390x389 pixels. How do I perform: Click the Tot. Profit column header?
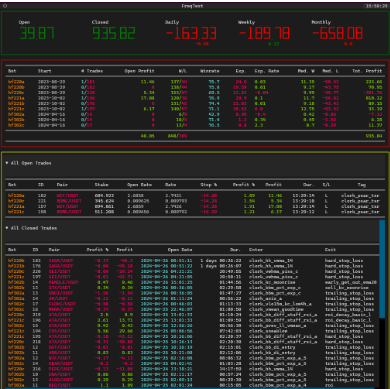point(367,71)
